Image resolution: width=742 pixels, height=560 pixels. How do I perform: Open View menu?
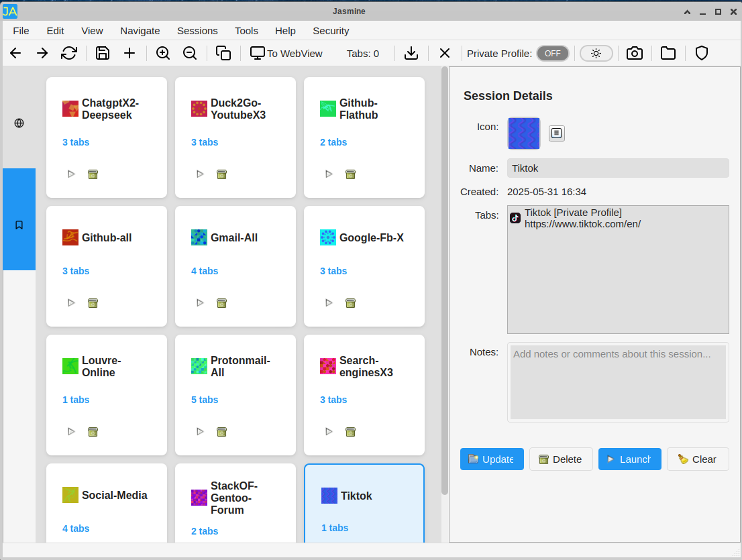click(92, 31)
